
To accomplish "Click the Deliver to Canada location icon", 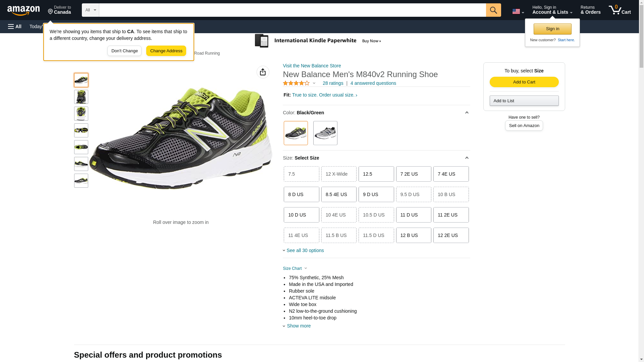I will coord(51,12).
